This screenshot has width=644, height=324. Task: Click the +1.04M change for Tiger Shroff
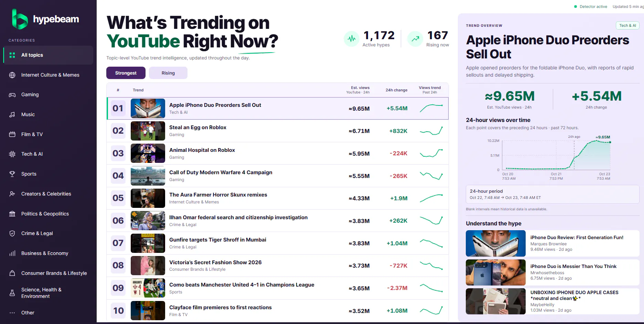point(397,243)
